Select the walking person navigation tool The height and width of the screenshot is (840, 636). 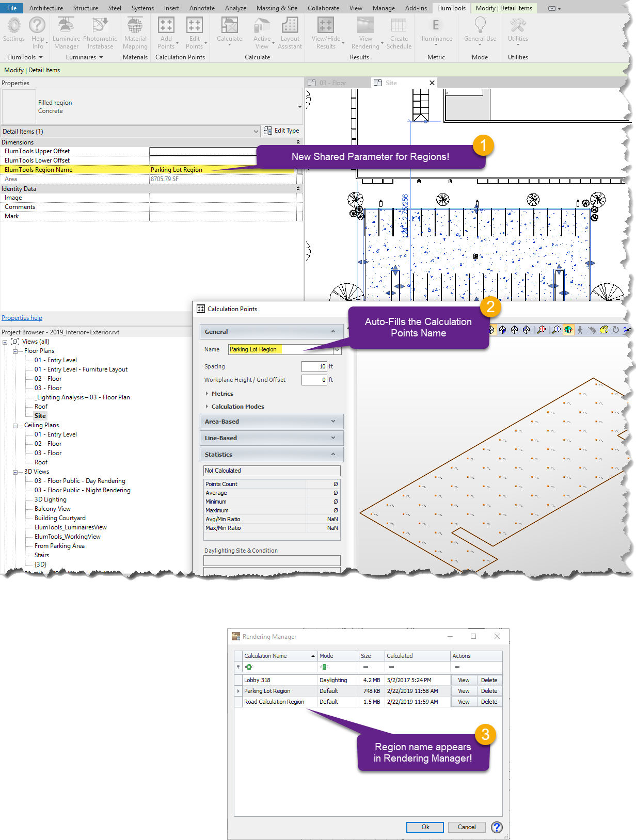(580, 330)
